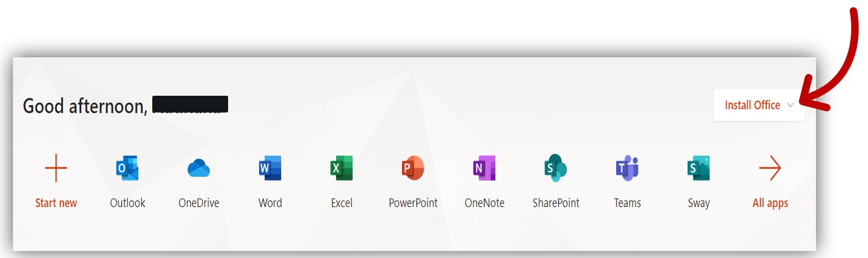
Task: Click the OneDrive text label
Action: [x=199, y=203]
